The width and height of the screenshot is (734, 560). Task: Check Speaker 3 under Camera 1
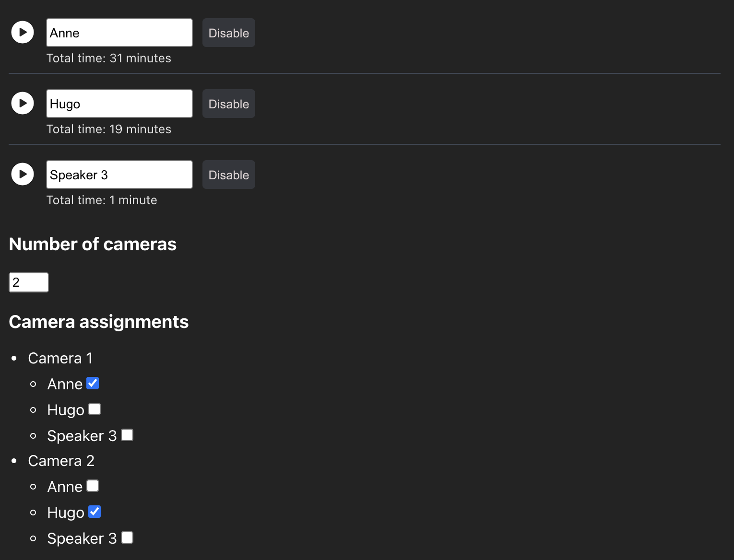[x=127, y=434]
